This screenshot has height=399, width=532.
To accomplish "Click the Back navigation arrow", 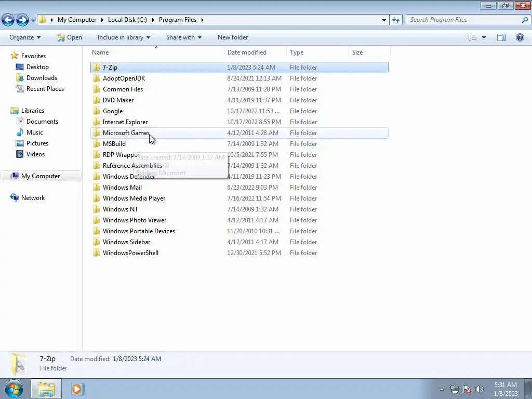I will click(8, 20).
